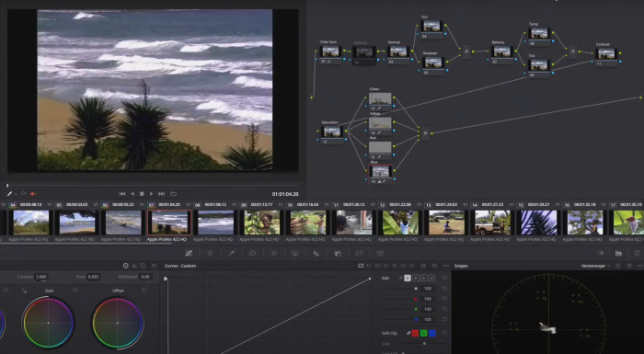Play the clip forward
Screen dimensions: 644x354
click(x=151, y=194)
